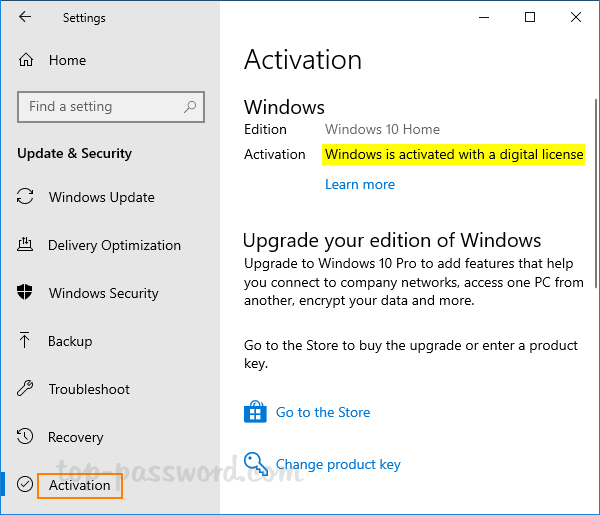Screen dimensions: 600x515
Task: Open the Troubleshoot settings page
Action: 89,389
